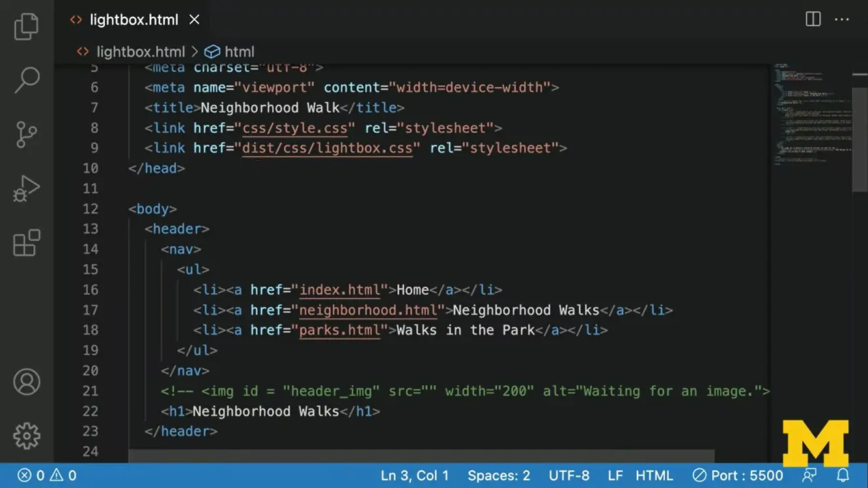Screen dimensions: 868x488
Task: Click the </head> closing tag
Action: pyautogui.click(x=157, y=168)
